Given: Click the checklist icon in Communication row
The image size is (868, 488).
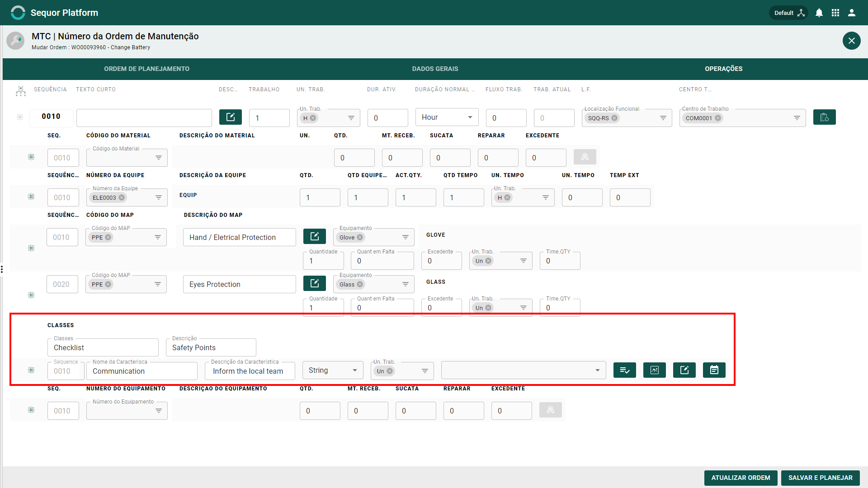Looking at the screenshot, I should coord(625,370).
